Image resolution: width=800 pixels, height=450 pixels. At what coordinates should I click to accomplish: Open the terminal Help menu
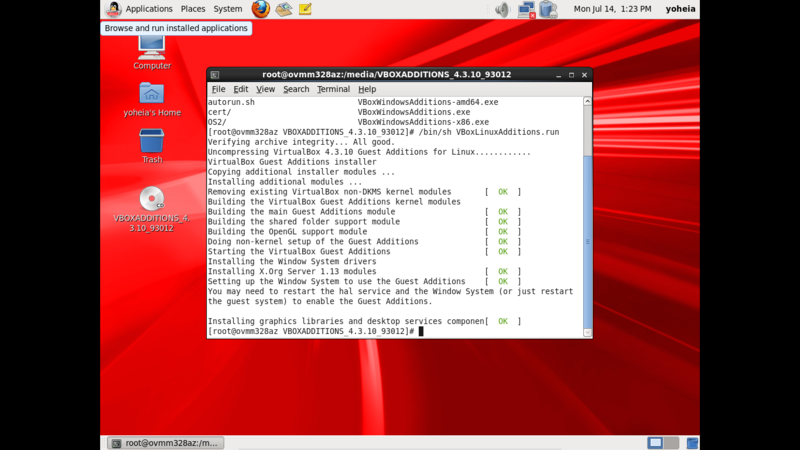(x=367, y=89)
